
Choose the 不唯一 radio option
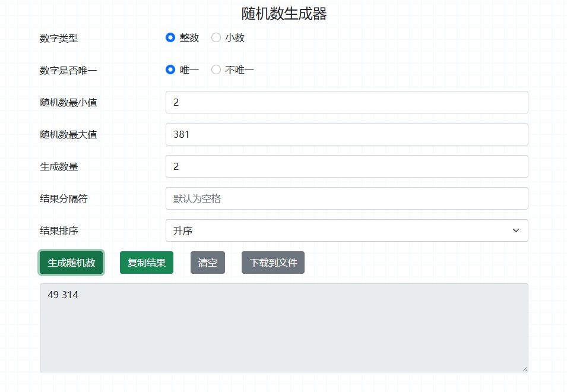point(216,69)
